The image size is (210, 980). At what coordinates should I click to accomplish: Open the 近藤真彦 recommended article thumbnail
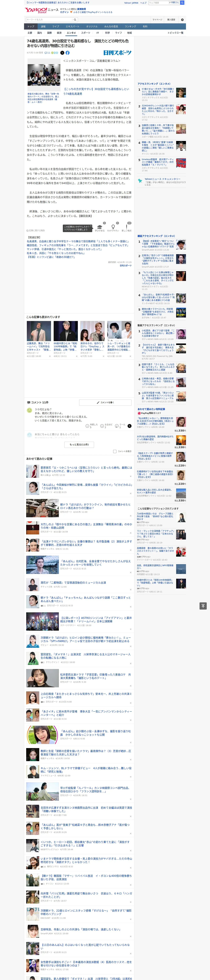(x=39, y=331)
